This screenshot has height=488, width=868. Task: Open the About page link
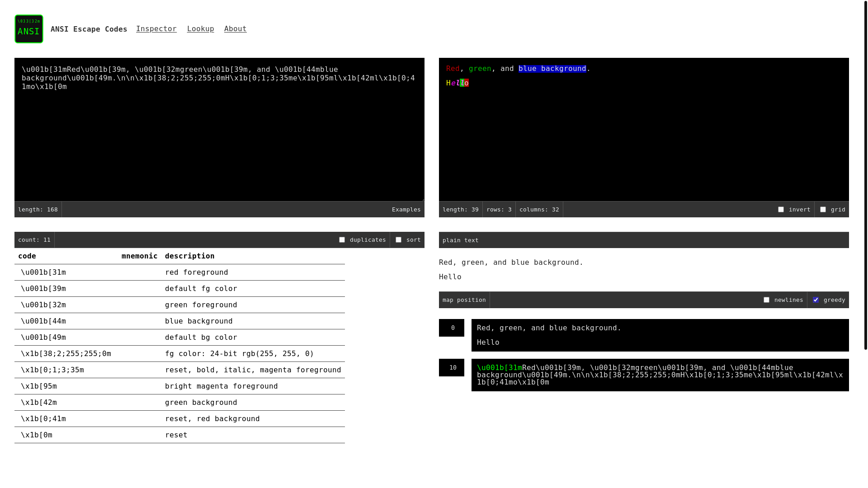pyautogui.click(x=236, y=29)
